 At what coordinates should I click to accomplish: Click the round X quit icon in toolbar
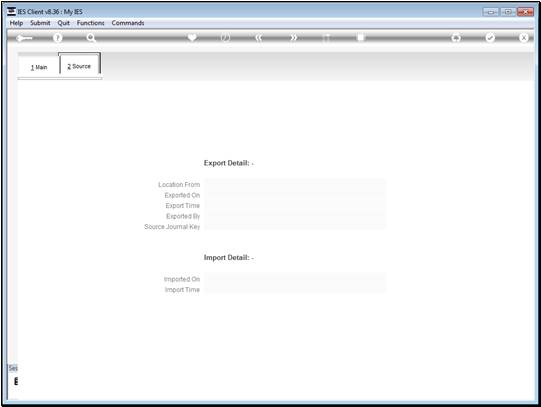tap(523, 38)
